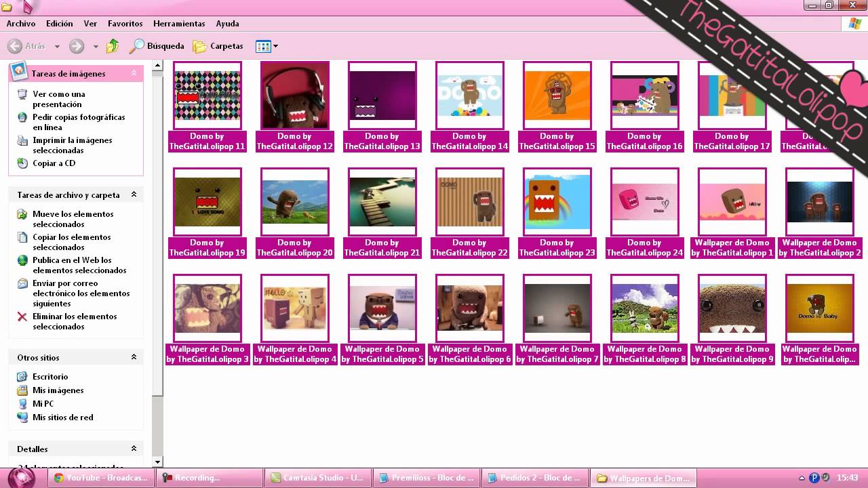Screen dimensions: 868x488
Task: Click the CD icon beside Copiar a CD
Action: tap(22, 163)
